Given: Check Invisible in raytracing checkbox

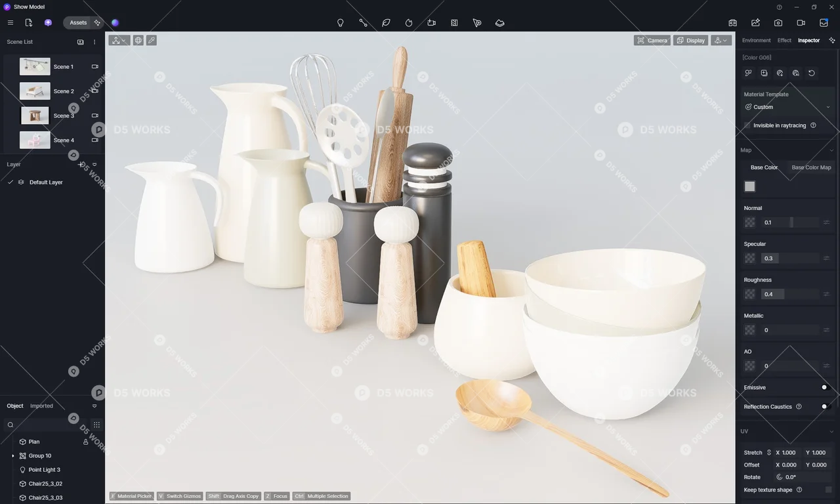Looking at the screenshot, I should [x=747, y=125].
